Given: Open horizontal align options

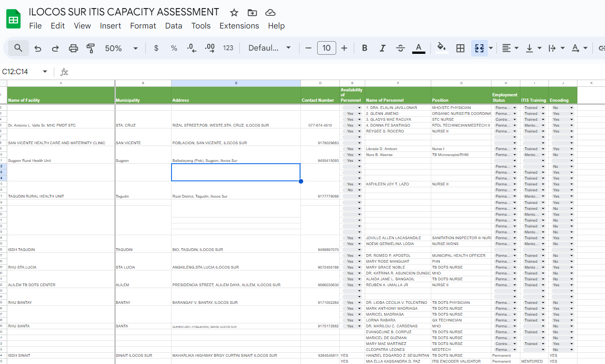Looking at the screenshot, I should (x=510, y=48).
